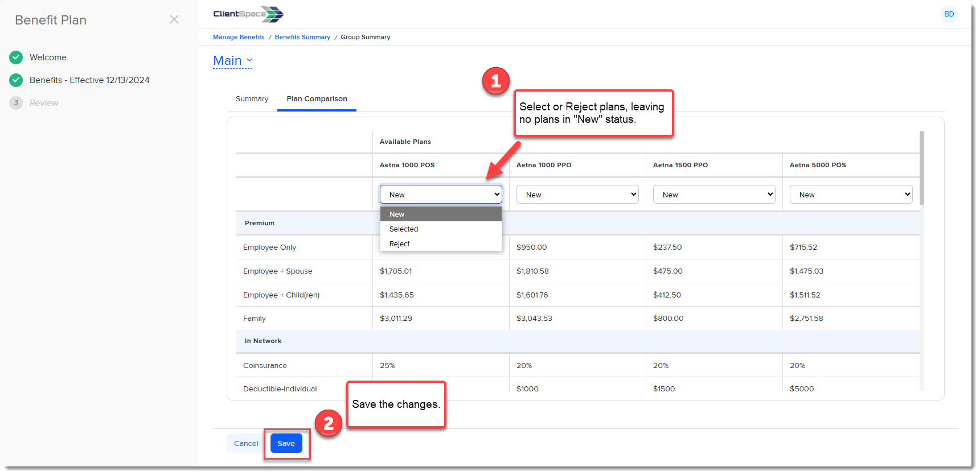This screenshot has height=475, width=980.
Task: Click the Aetna 5000 POS column header
Action: pos(818,165)
